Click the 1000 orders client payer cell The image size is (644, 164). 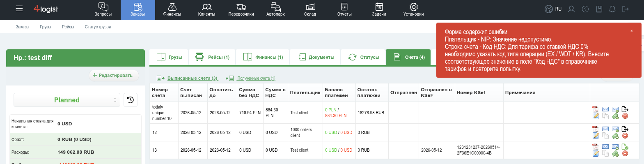click(305, 132)
